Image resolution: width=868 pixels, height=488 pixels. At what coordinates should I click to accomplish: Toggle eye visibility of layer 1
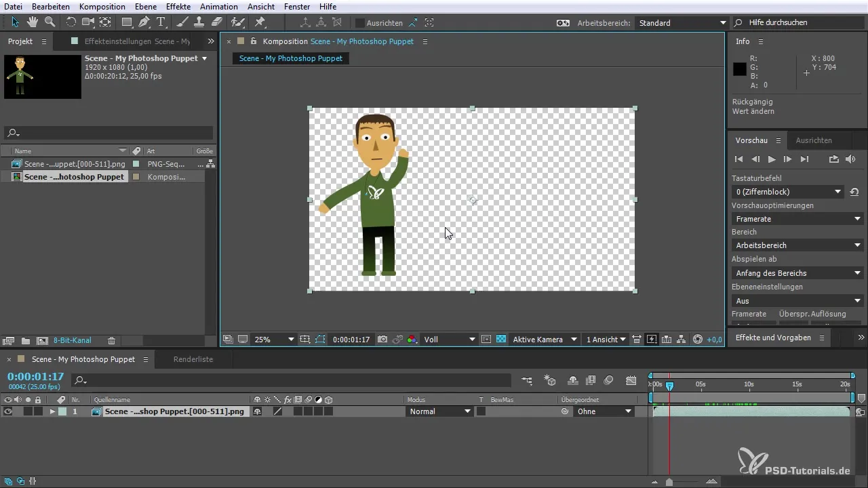pyautogui.click(x=8, y=411)
